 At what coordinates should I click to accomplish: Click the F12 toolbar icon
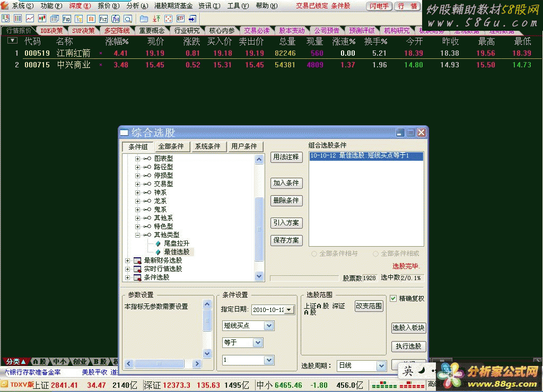click(x=103, y=19)
